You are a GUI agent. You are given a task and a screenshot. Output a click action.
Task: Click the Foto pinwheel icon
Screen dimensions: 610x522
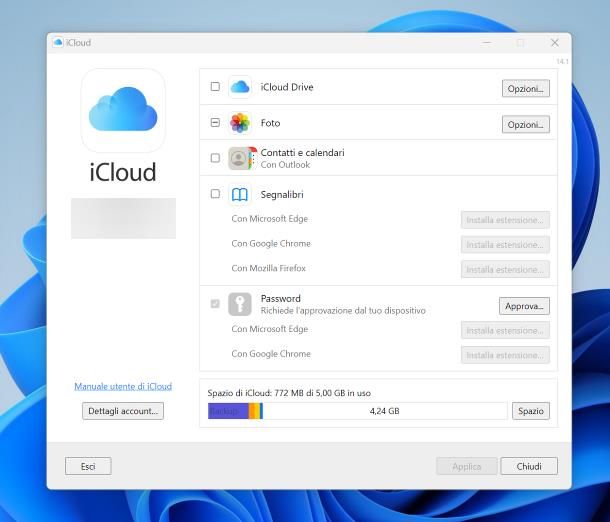pos(240,124)
